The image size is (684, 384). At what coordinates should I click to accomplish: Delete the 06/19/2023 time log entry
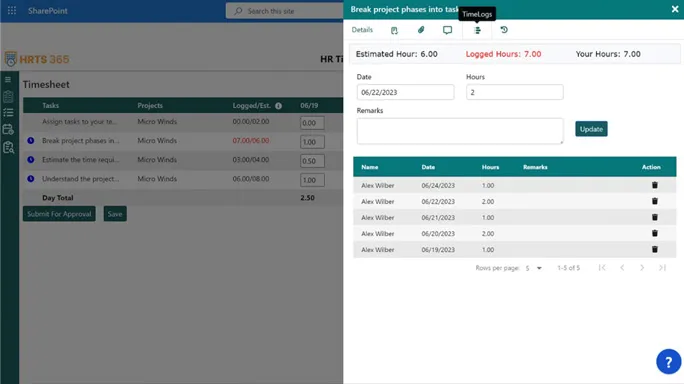coord(655,249)
